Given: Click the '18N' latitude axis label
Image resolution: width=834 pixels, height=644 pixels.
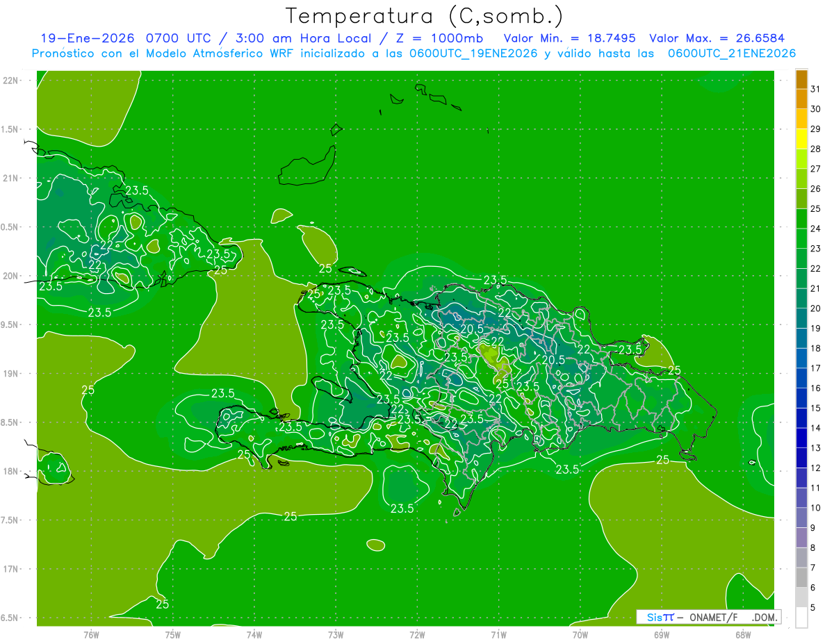Looking at the screenshot, I should pyautogui.click(x=12, y=471).
